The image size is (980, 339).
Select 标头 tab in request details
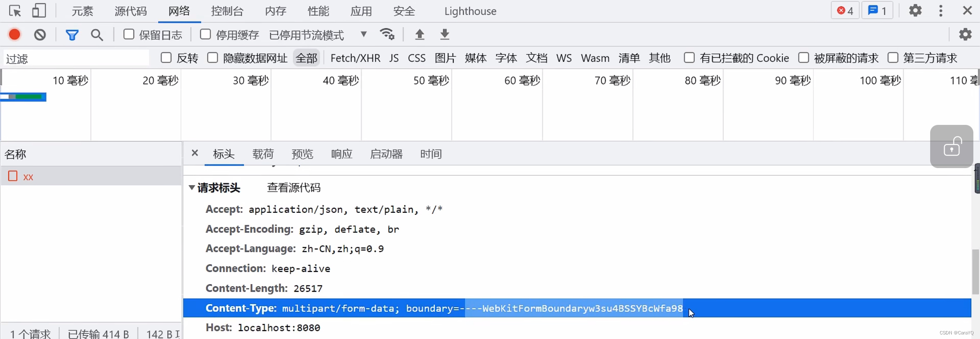(x=224, y=154)
